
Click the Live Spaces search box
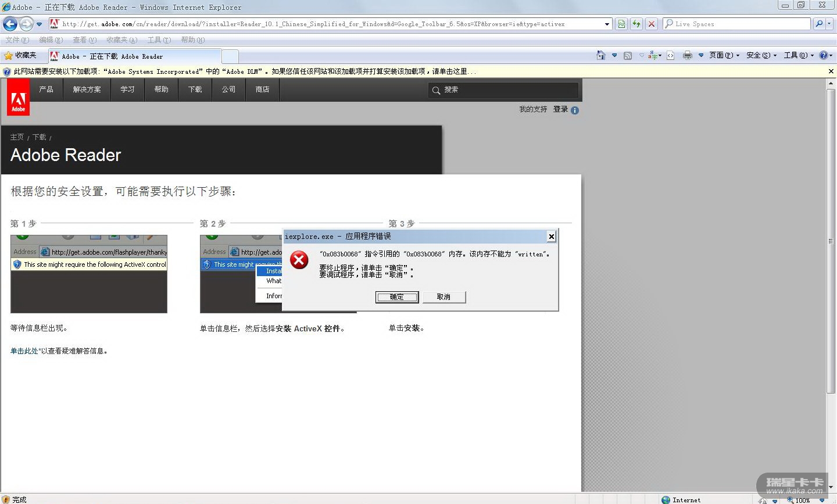[736, 24]
